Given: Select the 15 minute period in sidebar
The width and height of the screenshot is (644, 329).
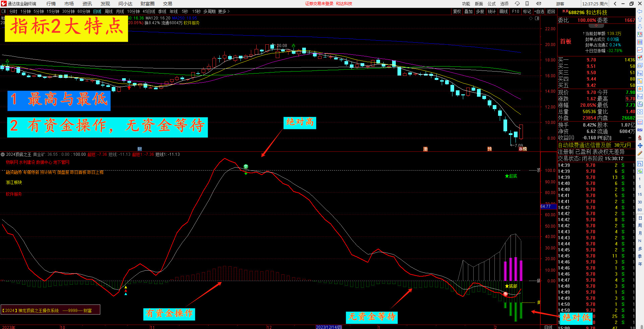Looking at the screenshot, I should (x=640, y=194).
